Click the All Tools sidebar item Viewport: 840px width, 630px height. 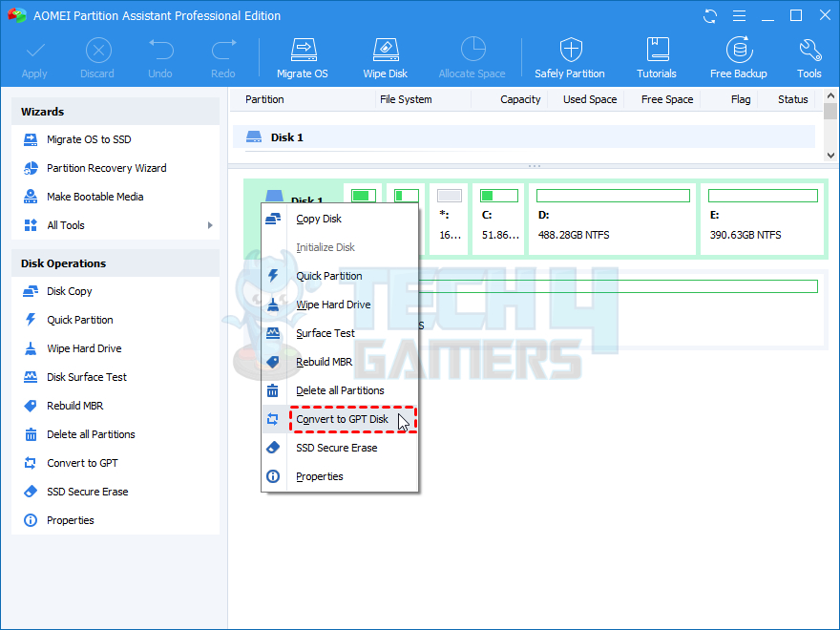(x=115, y=225)
